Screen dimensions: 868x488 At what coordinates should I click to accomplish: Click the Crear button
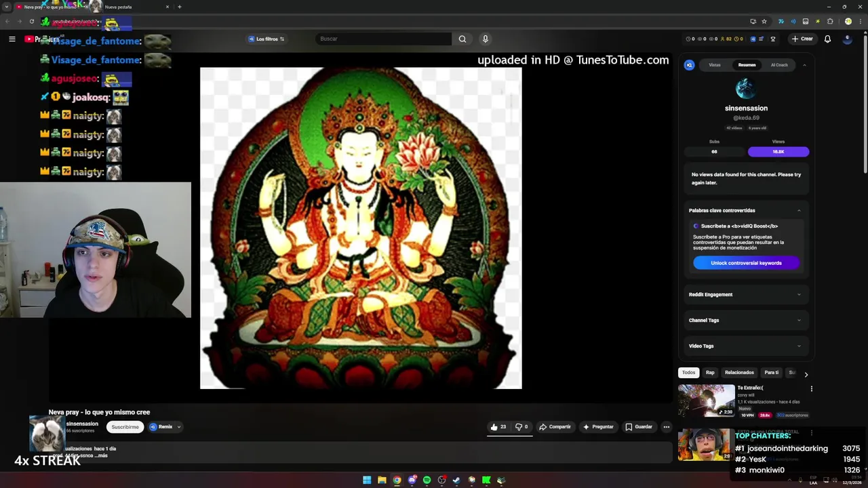tap(802, 39)
